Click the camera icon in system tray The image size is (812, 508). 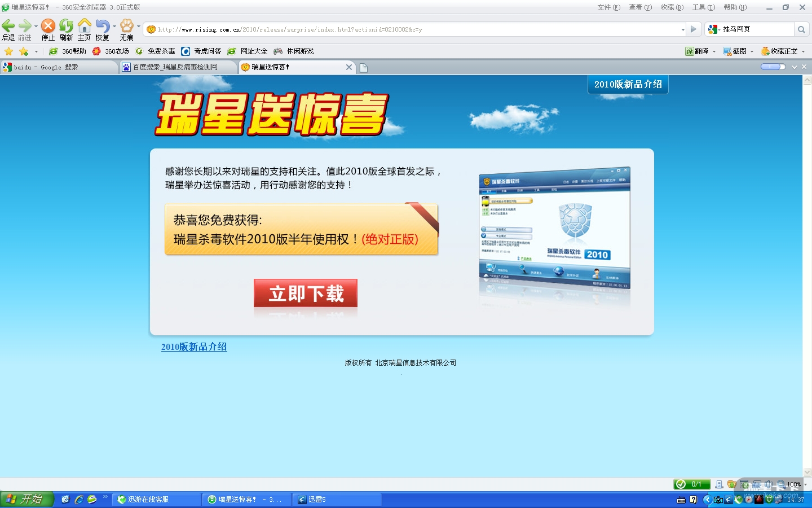(x=718, y=500)
